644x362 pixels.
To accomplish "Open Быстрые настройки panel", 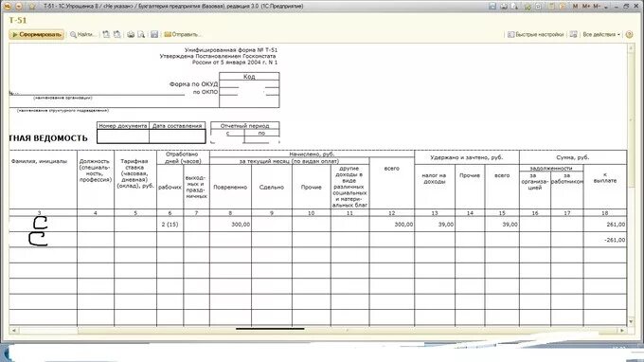I will [536, 34].
